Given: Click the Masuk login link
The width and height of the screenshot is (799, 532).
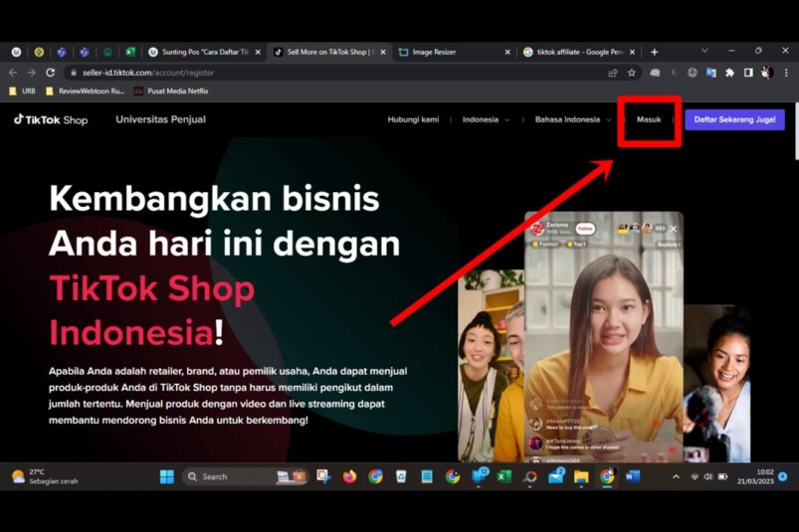Looking at the screenshot, I should tap(649, 119).
